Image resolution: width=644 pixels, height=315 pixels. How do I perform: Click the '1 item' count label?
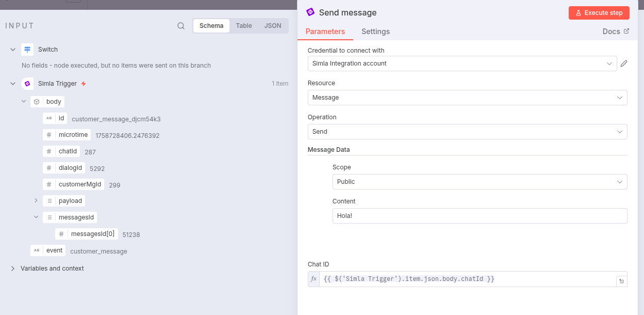pos(280,84)
